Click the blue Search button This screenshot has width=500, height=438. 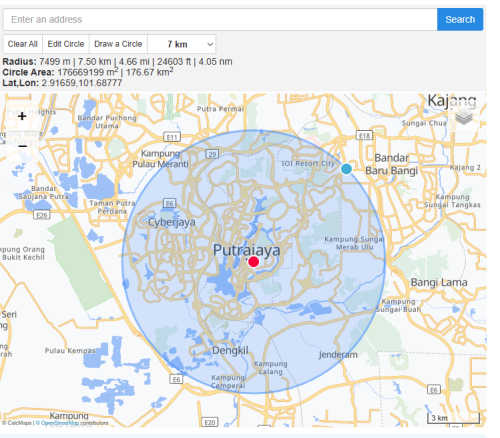460,19
